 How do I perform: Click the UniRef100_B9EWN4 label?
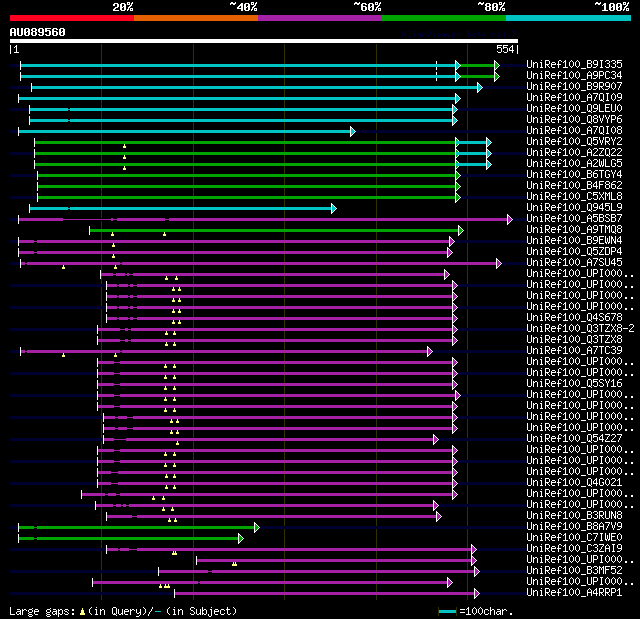tap(574, 241)
